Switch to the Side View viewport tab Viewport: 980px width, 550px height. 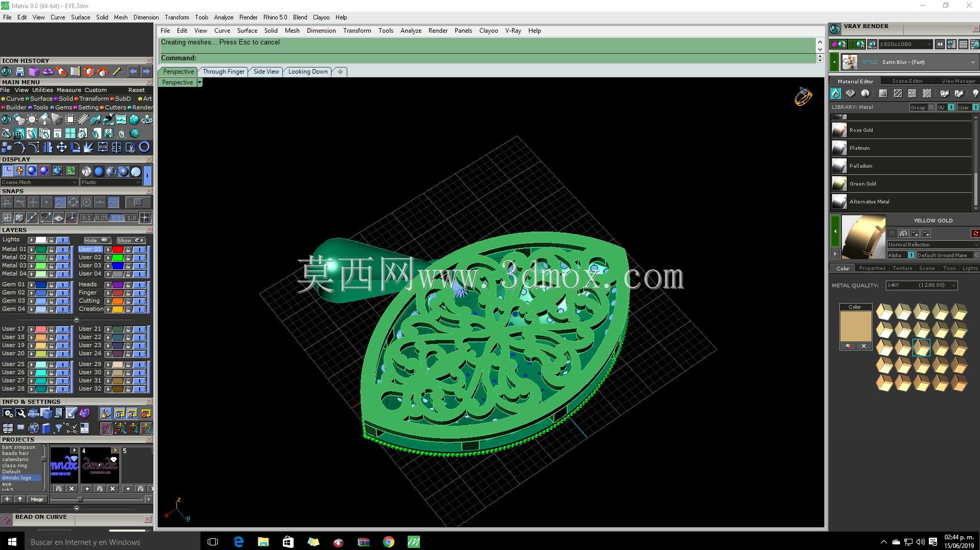pos(266,72)
